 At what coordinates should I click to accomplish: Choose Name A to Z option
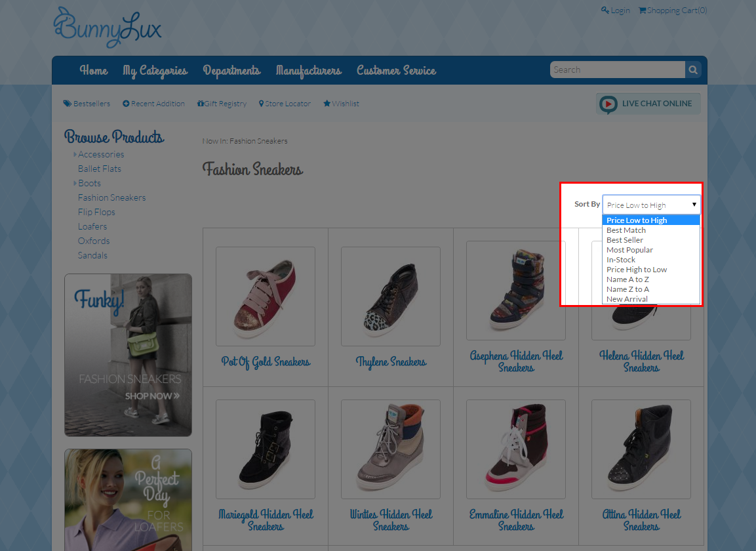(651, 279)
